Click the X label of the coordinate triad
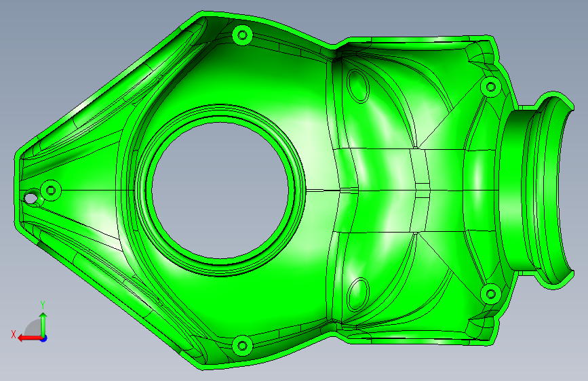Screen dimensions: 588x381 click(14, 334)
